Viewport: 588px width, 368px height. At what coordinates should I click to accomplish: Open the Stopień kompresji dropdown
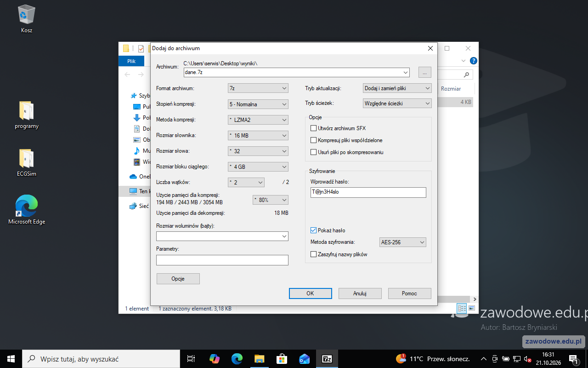(258, 104)
